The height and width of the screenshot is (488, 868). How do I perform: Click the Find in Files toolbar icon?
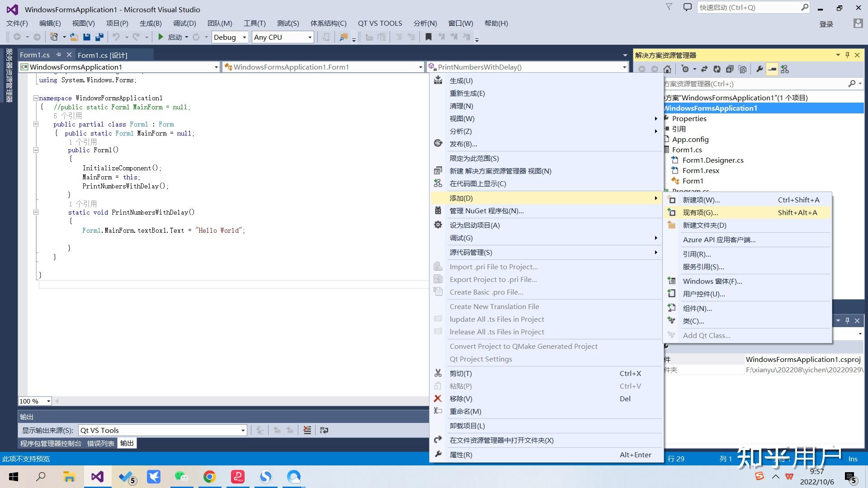tap(344, 37)
